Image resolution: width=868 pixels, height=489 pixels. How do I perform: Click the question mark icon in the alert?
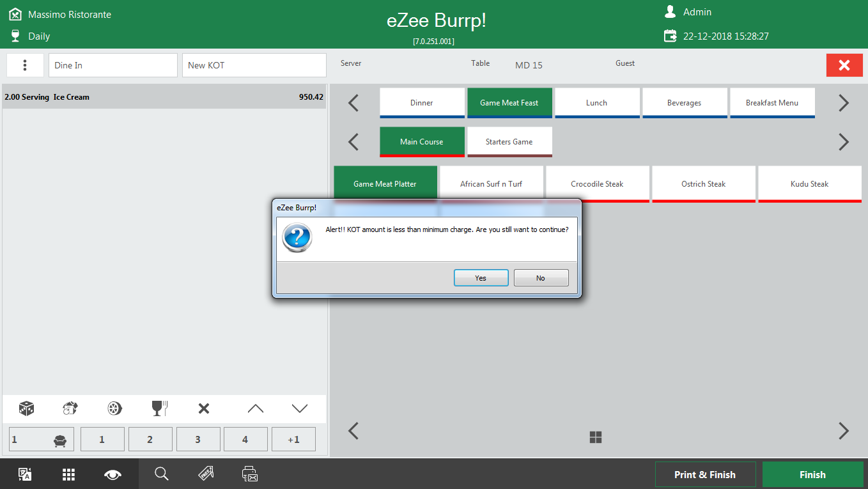pos(297,238)
